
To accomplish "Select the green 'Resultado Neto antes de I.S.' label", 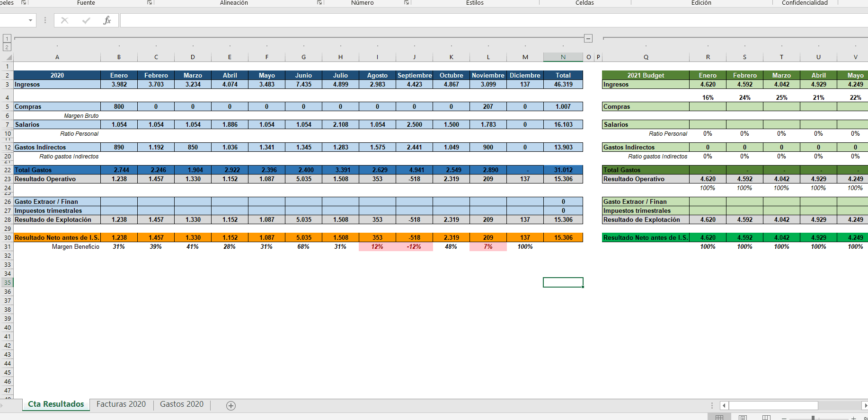I will tap(646, 237).
